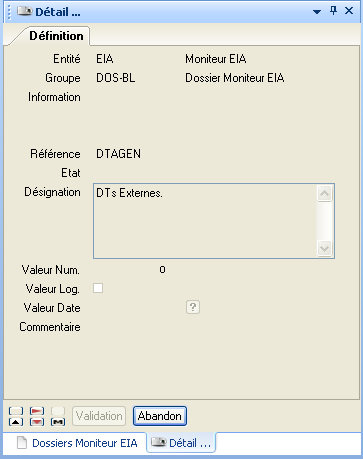This screenshot has width=363, height=459.
Task: Click the blank top-left navigation button
Action: click(16, 411)
